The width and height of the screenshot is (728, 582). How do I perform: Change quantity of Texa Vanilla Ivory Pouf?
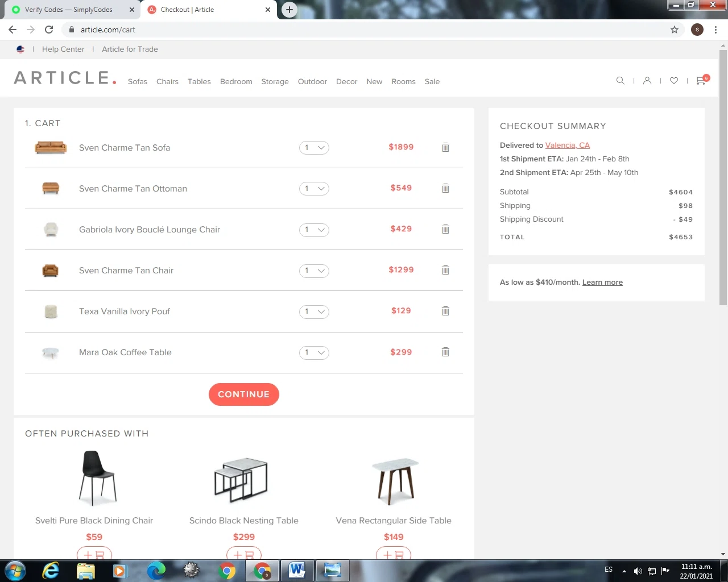point(314,311)
